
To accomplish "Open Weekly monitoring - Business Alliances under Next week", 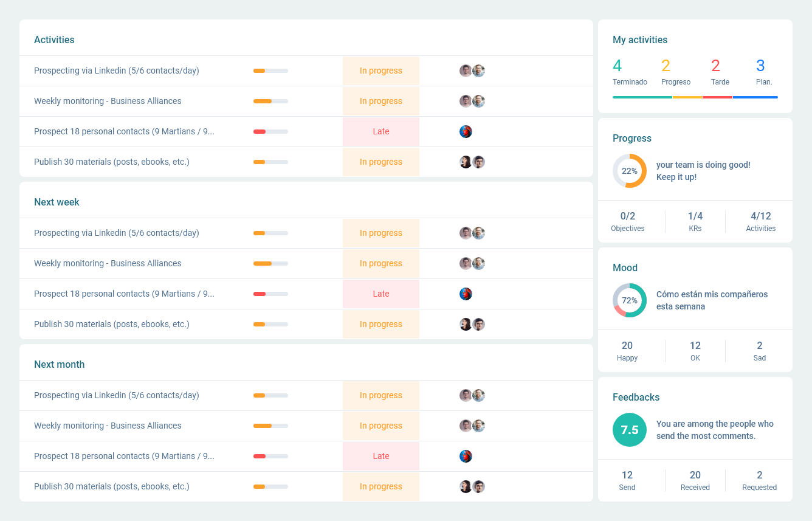I will point(108,264).
